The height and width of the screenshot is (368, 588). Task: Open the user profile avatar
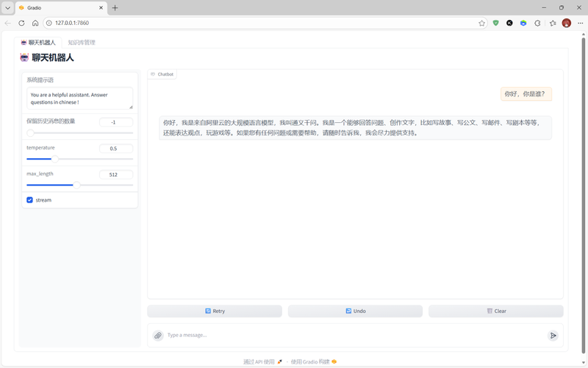tap(566, 23)
